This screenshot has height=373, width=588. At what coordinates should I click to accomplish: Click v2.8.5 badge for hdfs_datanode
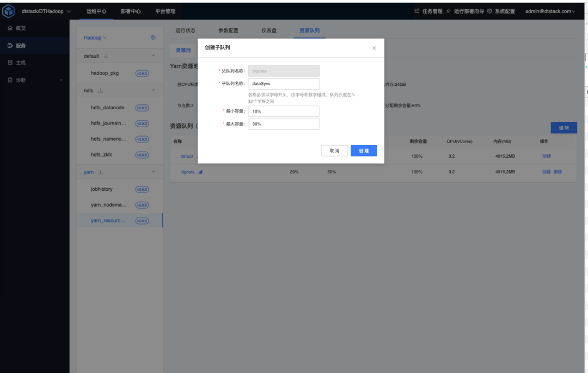[142, 108]
